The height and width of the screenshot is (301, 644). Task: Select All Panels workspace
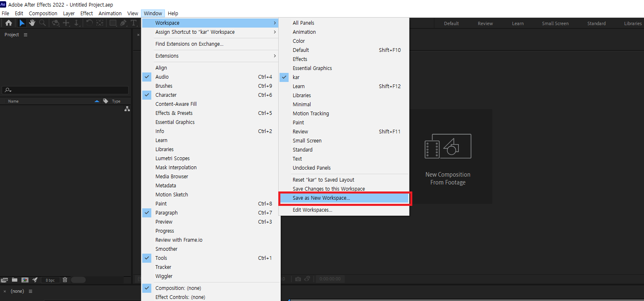click(x=344, y=23)
